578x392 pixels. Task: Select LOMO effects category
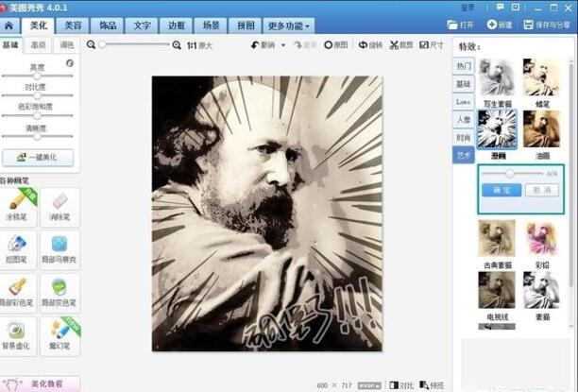pos(464,102)
